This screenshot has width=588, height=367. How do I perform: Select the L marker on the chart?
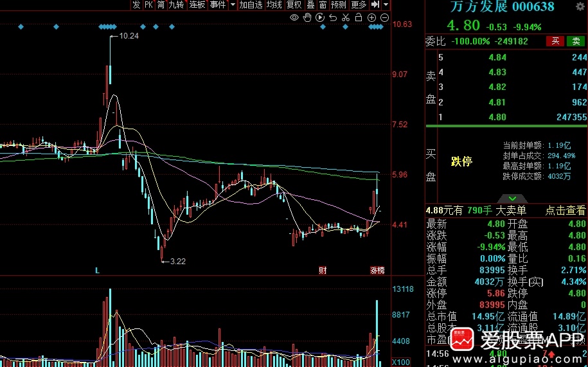[97, 271]
